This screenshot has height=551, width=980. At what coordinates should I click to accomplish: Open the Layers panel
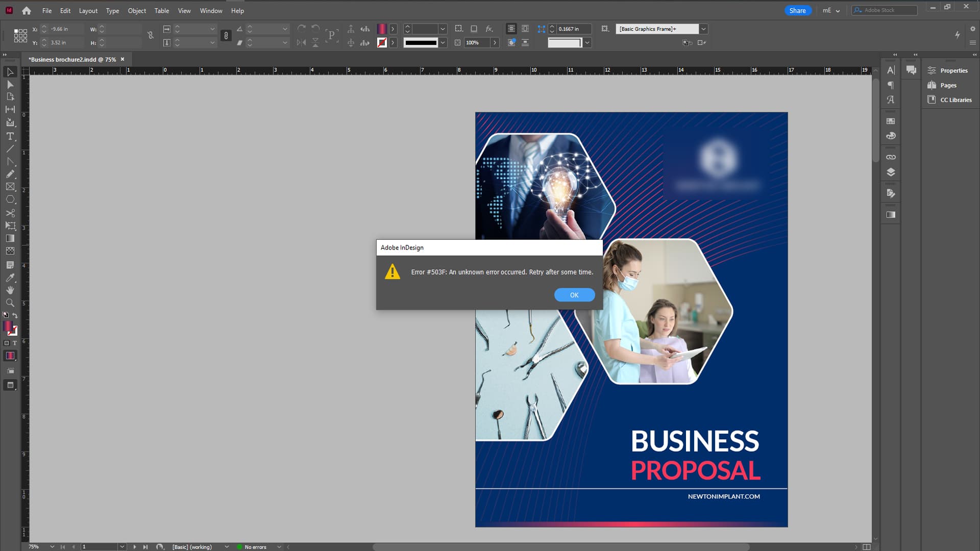[x=891, y=172]
